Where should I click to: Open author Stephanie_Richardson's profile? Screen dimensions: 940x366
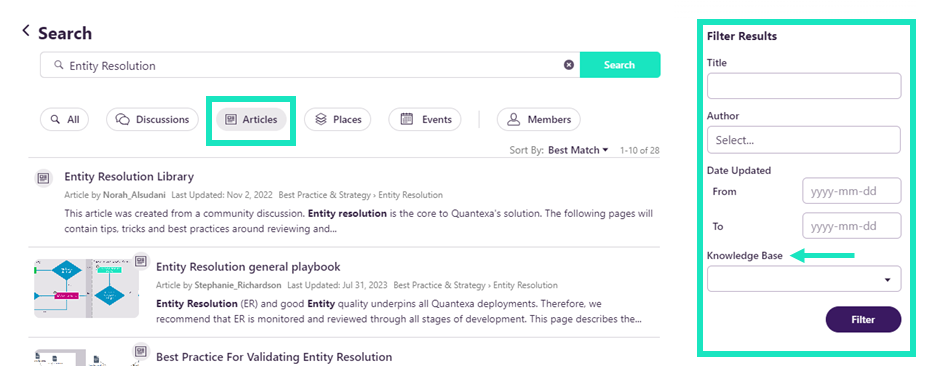pyautogui.click(x=238, y=285)
